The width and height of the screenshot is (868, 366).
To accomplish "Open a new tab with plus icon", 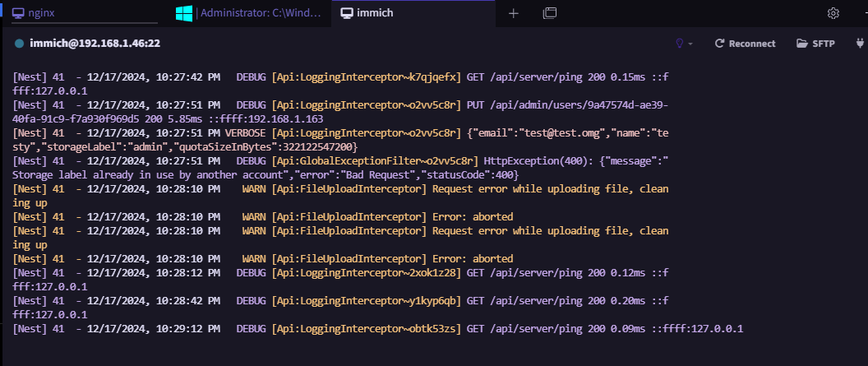I will click(514, 13).
